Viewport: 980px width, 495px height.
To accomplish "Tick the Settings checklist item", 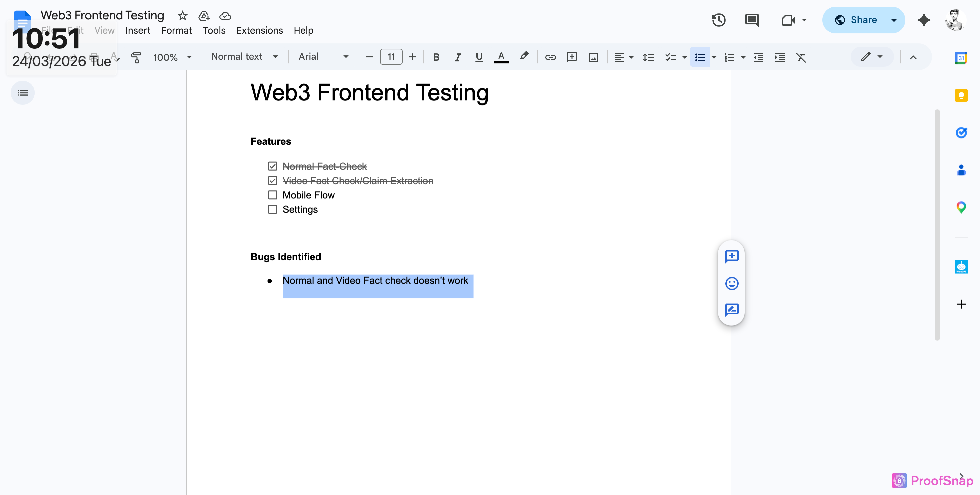I will coord(272,209).
